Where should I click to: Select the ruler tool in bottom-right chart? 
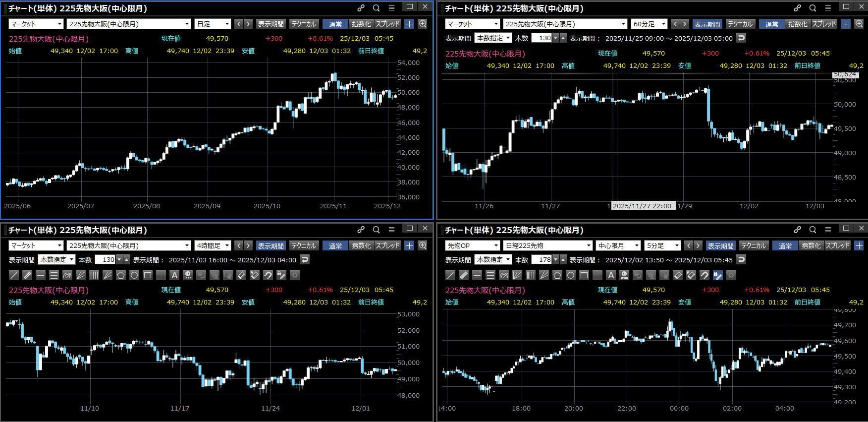[x=464, y=275]
